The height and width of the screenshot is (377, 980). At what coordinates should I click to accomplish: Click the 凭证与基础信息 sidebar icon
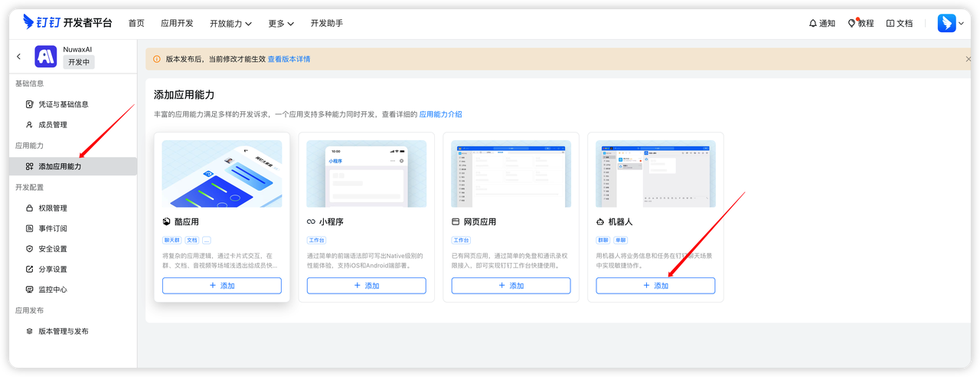pyautogui.click(x=30, y=104)
